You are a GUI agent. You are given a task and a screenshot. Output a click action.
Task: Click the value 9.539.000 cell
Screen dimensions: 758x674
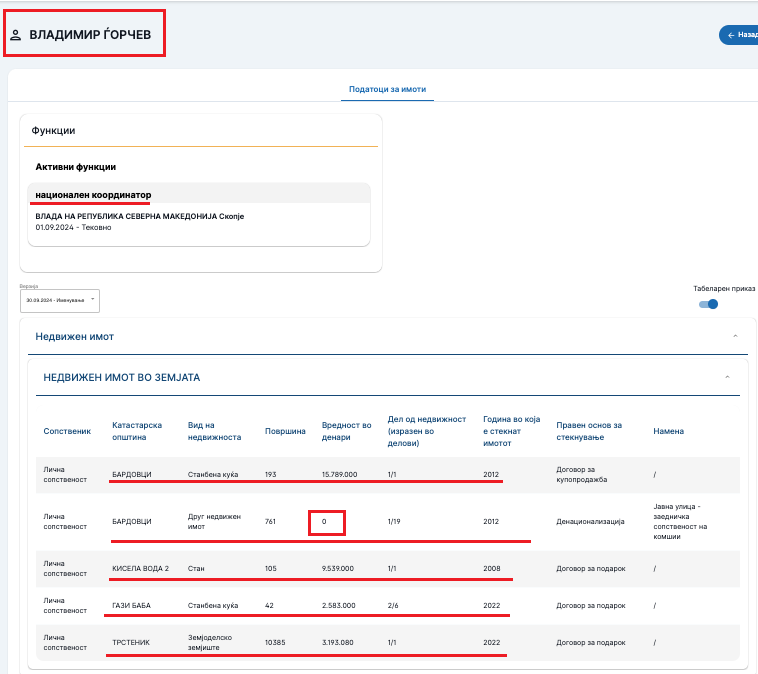tap(338, 568)
